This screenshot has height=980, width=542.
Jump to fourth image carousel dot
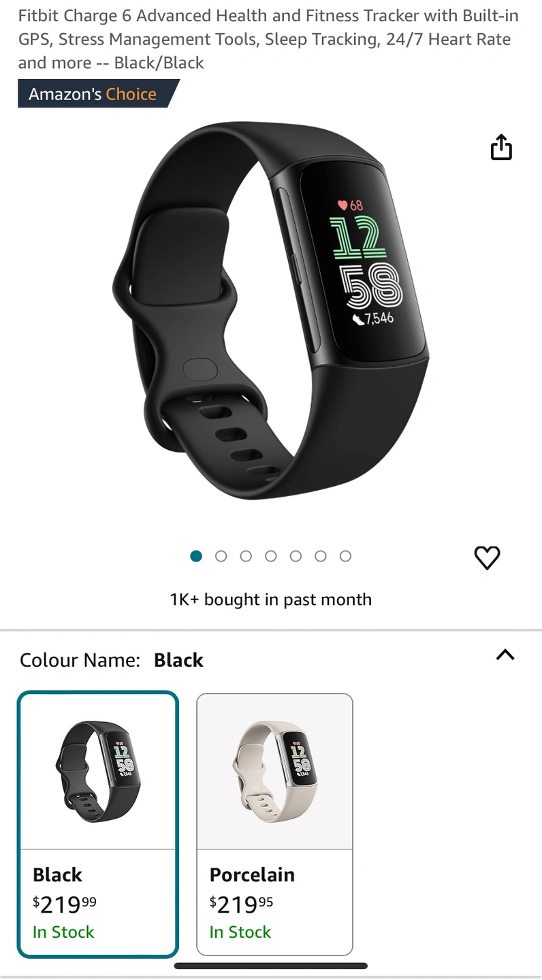[271, 556]
